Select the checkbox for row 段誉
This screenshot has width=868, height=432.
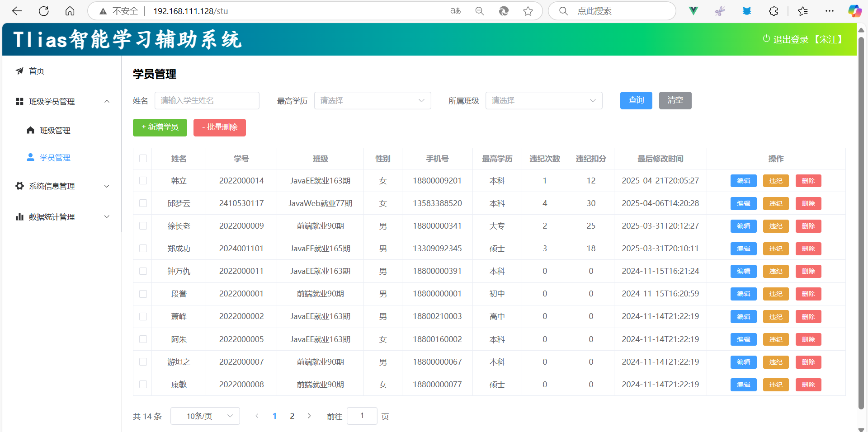143,294
